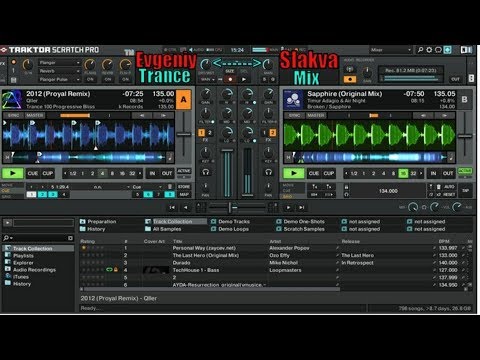Click play icon right of the crossfader

(288, 207)
